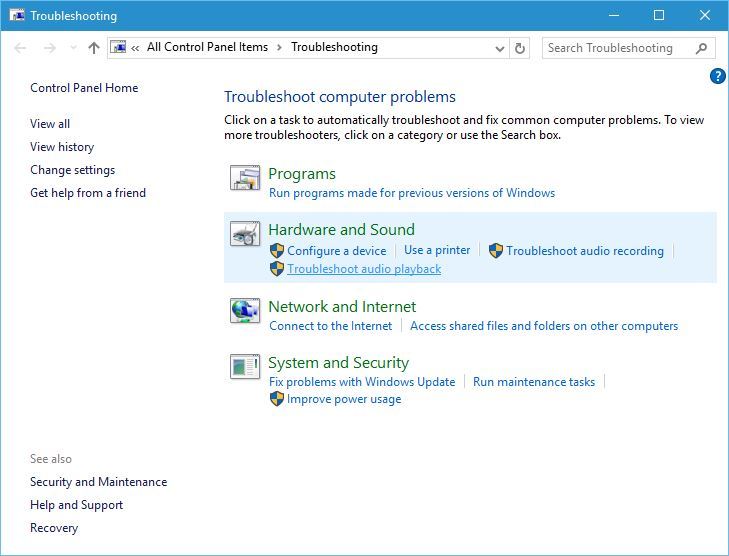The image size is (729, 556).
Task: Open View history
Action: [62, 147]
